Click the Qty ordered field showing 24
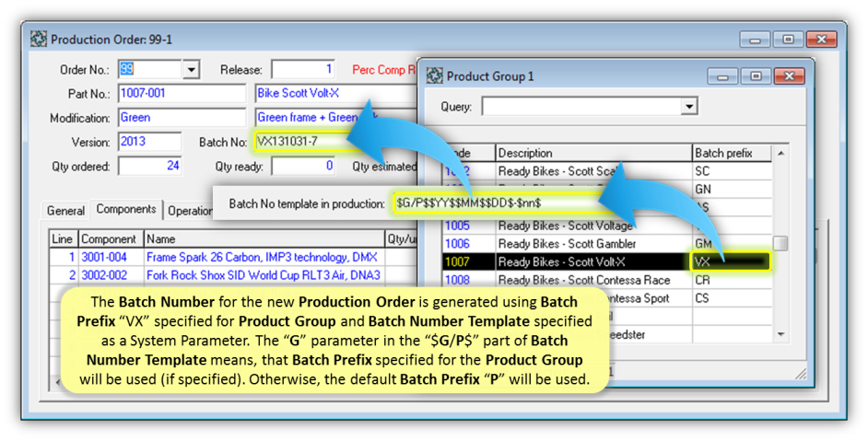The width and height of the screenshot is (868, 441). [x=149, y=166]
